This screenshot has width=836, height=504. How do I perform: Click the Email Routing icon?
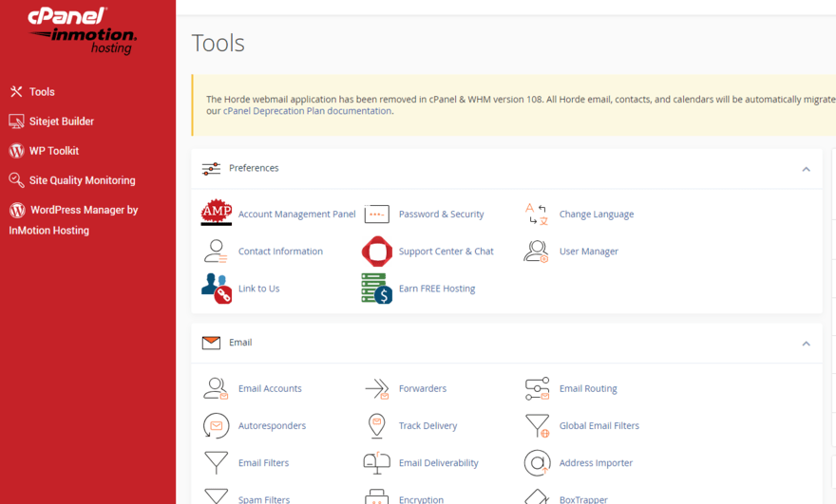click(537, 389)
